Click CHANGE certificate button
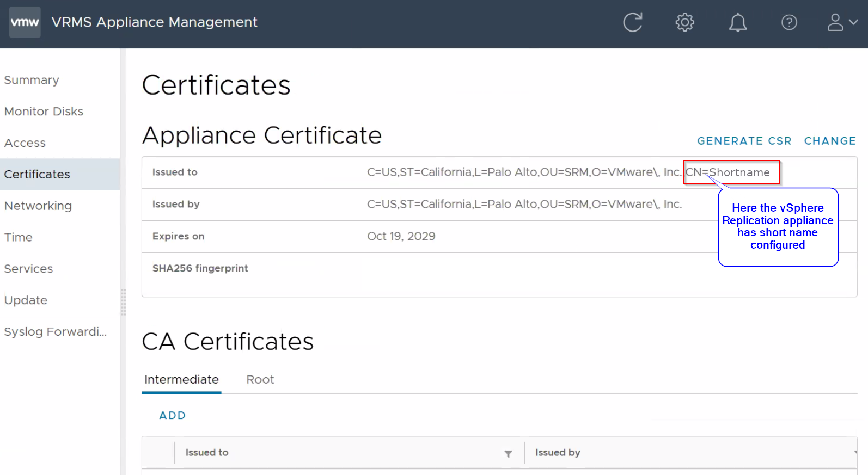The width and height of the screenshot is (868, 475). (830, 141)
